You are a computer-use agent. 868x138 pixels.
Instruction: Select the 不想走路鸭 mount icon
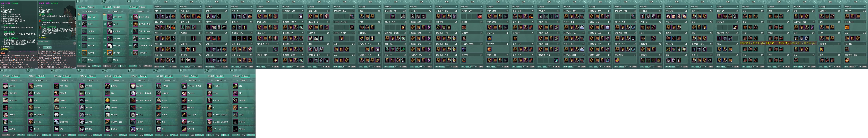[5, 93]
